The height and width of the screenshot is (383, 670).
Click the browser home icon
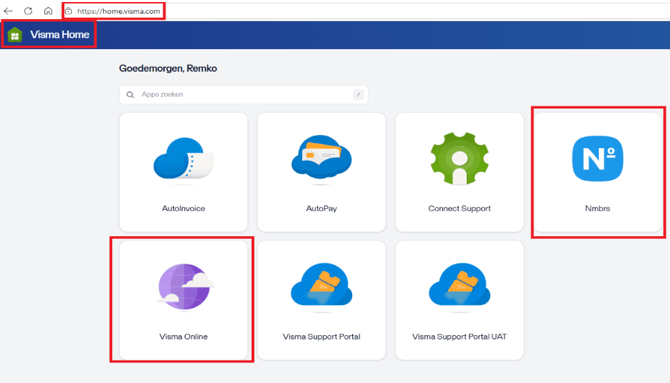pyautogui.click(x=48, y=11)
